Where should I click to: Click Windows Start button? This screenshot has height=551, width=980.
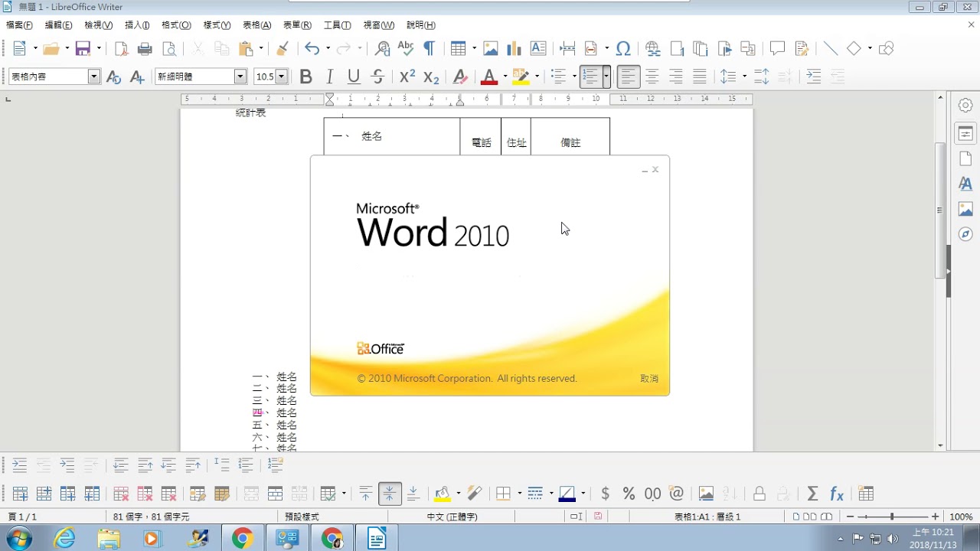(18, 539)
